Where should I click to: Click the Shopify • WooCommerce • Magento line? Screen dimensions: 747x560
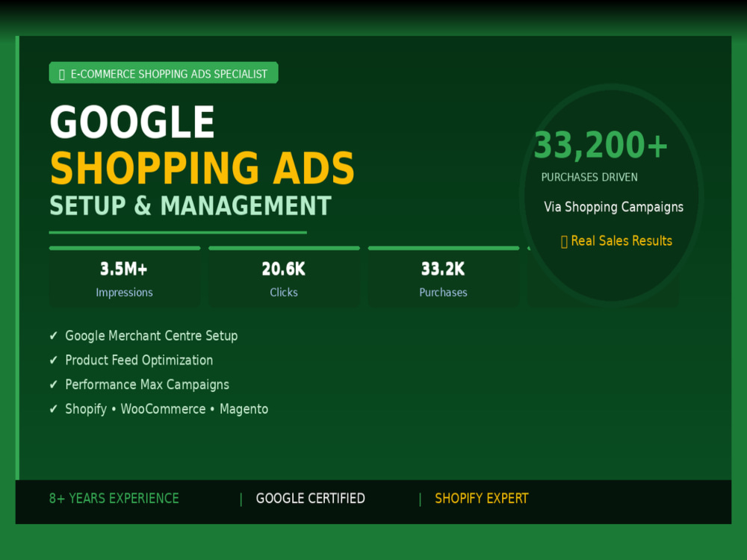coord(167,409)
